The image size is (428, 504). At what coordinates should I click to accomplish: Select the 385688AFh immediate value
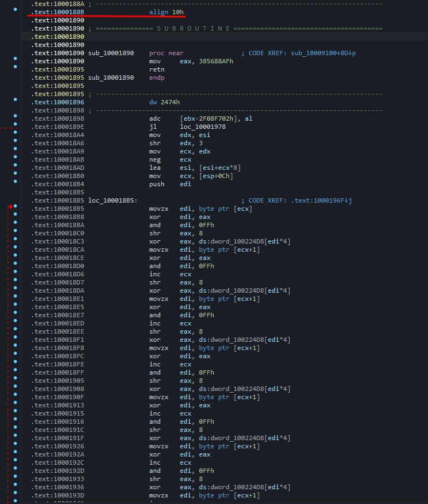click(x=216, y=61)
